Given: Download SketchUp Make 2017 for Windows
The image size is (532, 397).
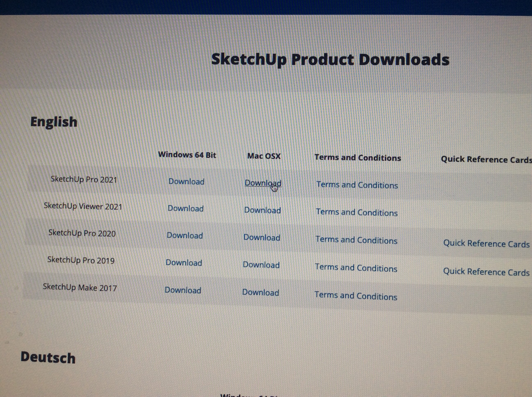Looking at the screenshot, I should click(183, 290).
